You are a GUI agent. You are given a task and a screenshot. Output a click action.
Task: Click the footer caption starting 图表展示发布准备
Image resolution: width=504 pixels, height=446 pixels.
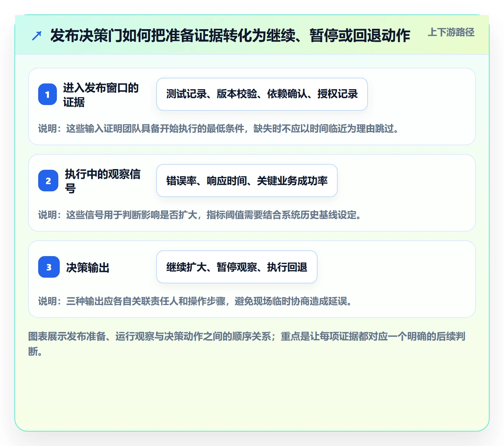(x=247, y=344)
